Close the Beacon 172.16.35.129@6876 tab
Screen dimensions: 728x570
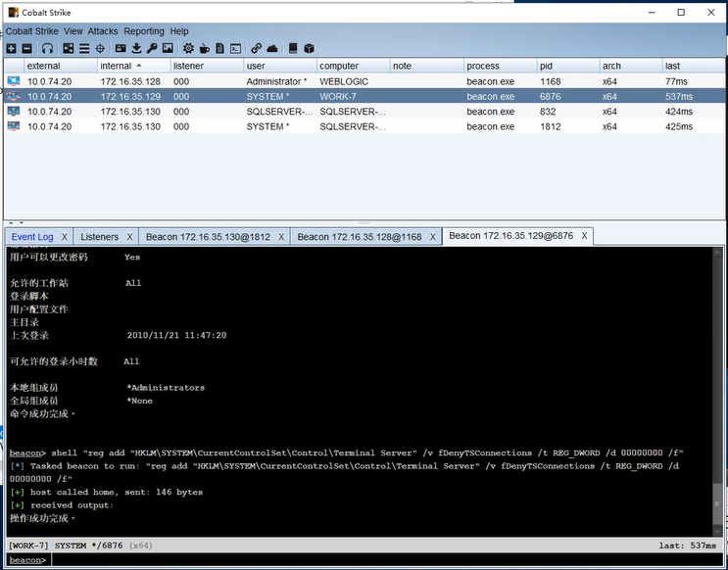[585, 236]
